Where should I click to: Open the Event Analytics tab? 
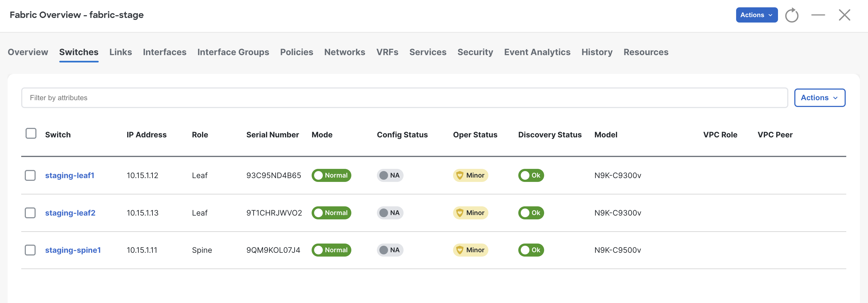pyautogui.click(x=537, y=52)
